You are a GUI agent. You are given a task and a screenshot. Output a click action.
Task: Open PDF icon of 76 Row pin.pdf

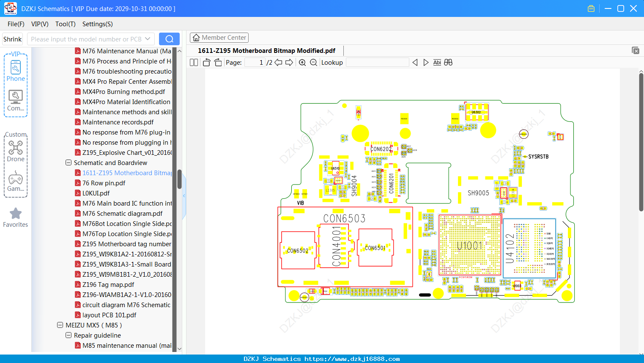tap(78, 183)
